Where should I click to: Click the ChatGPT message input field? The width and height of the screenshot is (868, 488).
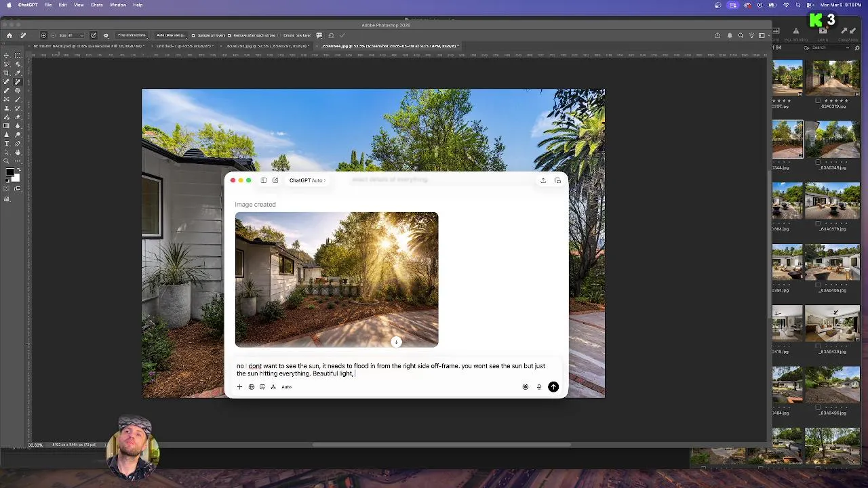point(397,369)
